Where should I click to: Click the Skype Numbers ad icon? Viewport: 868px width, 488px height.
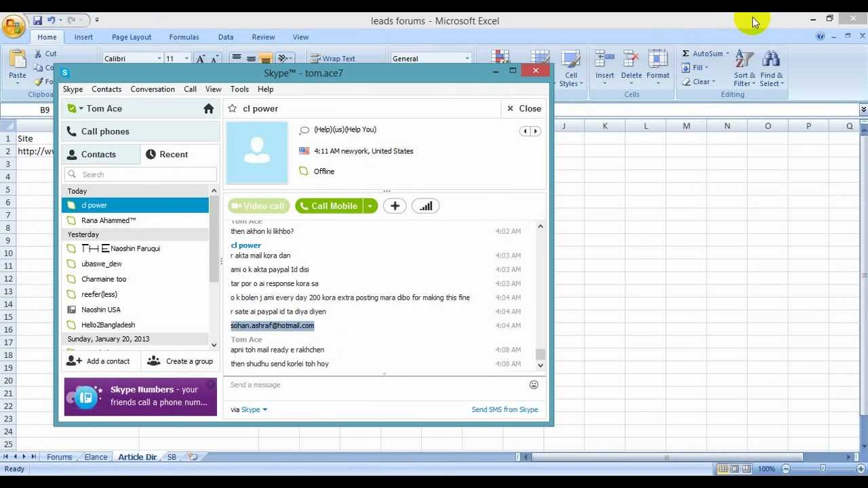tap(86, 396)
